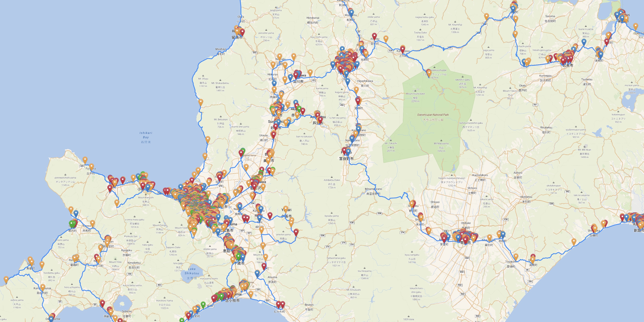Click the blue pin between Kitami and Bihoro

[x=584, y=42]
